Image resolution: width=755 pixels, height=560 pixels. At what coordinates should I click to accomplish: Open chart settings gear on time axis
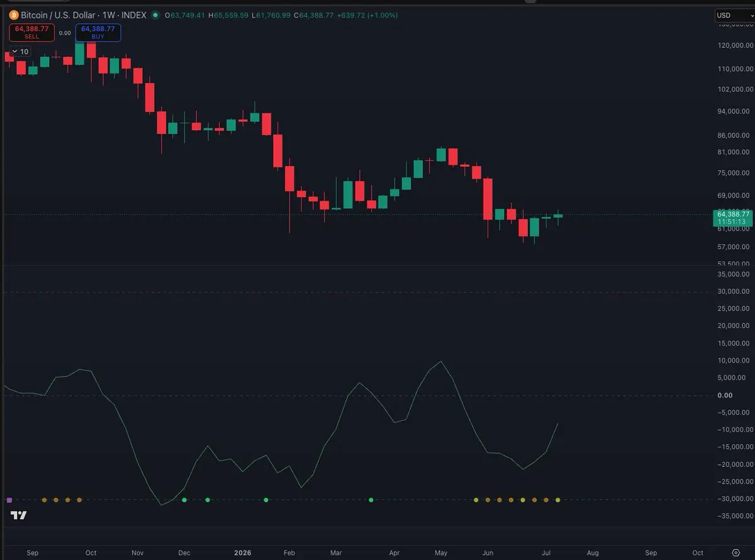coord(735,553)
